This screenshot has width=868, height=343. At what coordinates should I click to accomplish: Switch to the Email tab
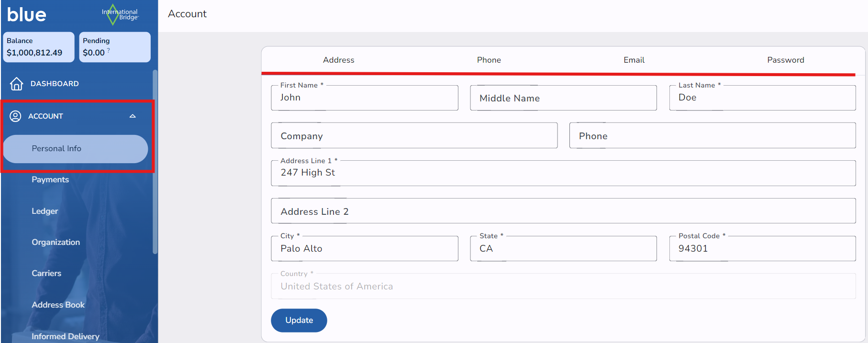pos(634,60)
